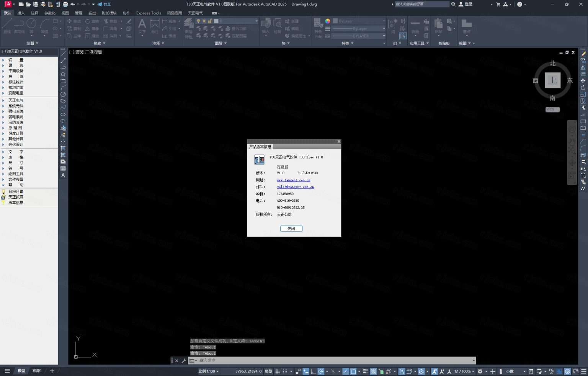Open the 1:1 / 100% annotation scale dropdown
The width and height of the screenshot is (588, 376).
[x=464, y=371]
